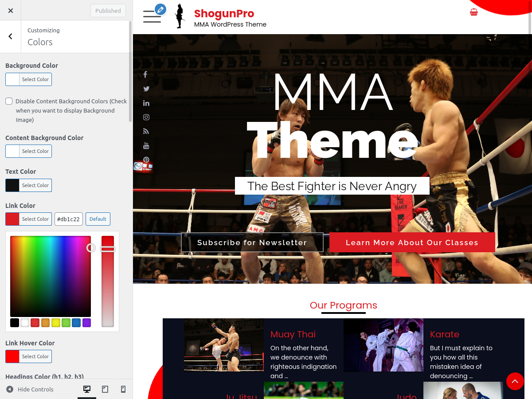The image size is (532, 399).
Task: Pick the blue palette swatch
Action: [x=76, y=323]
